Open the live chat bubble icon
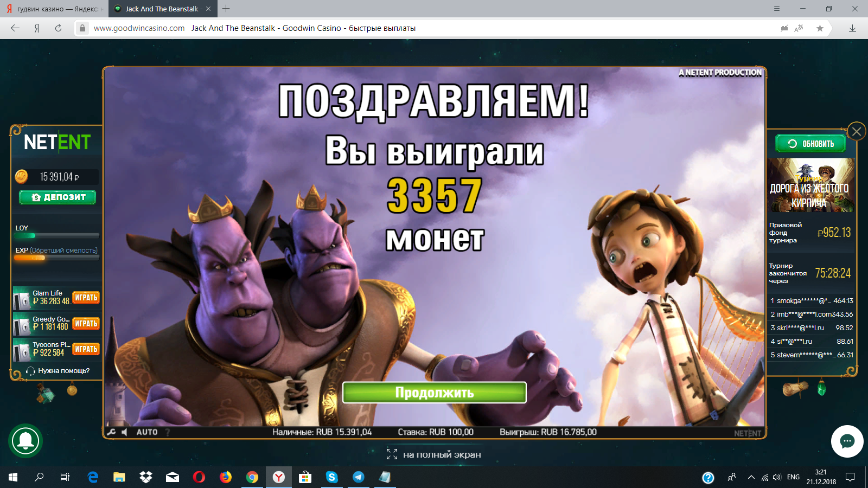This screenshot has width=868, height=488. (x=847, y=441)
